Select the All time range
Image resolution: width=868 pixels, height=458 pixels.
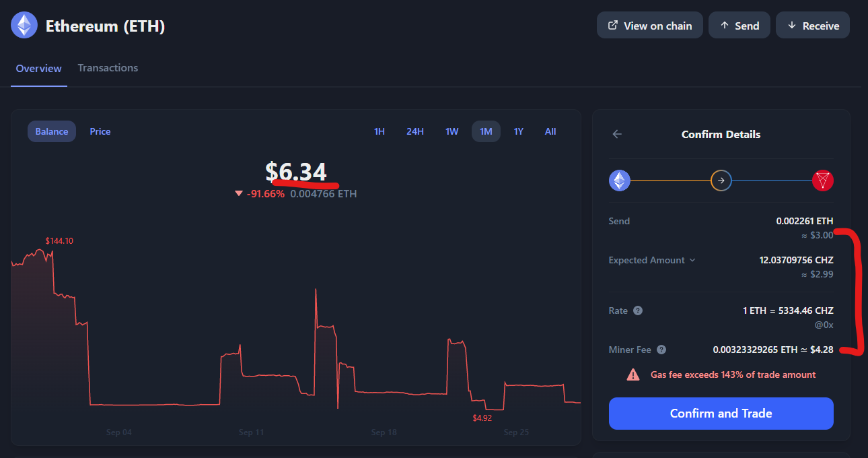click(x=550, y=131)
